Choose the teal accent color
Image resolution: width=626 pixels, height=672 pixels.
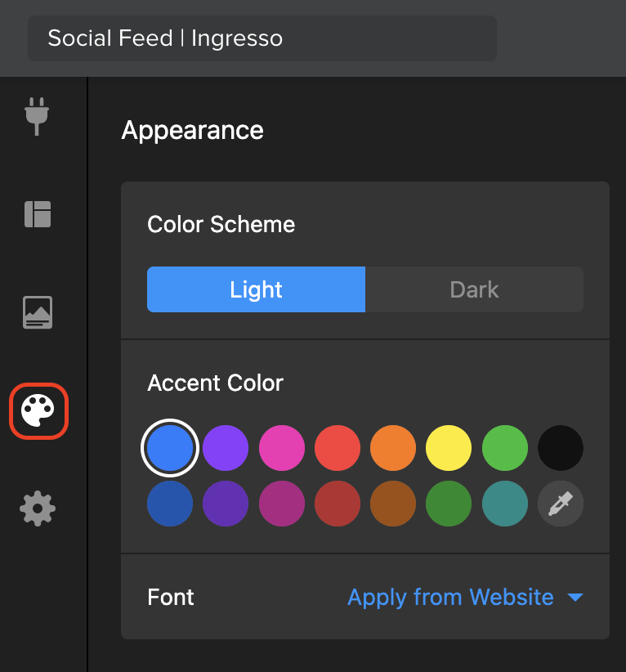tap(505, 504)
